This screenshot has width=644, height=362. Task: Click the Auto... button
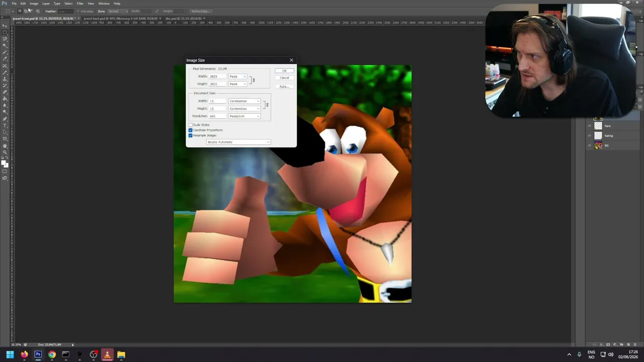pos(284,87)
